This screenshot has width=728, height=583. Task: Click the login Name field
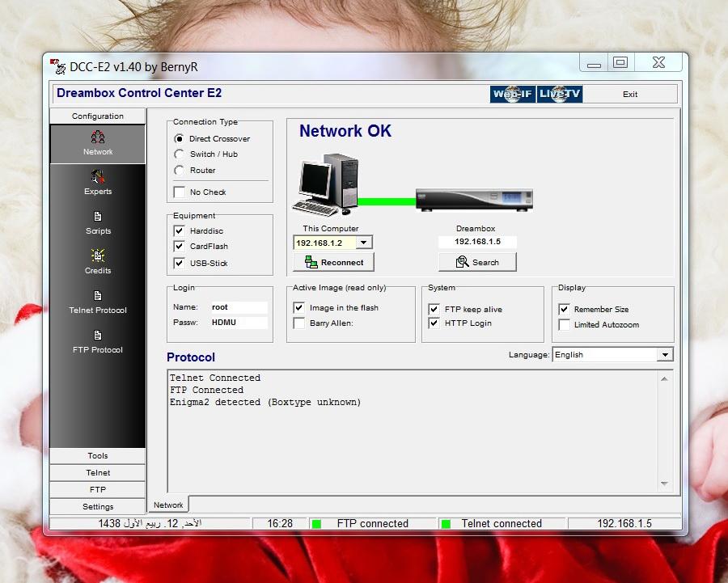[x=239, y=307]
